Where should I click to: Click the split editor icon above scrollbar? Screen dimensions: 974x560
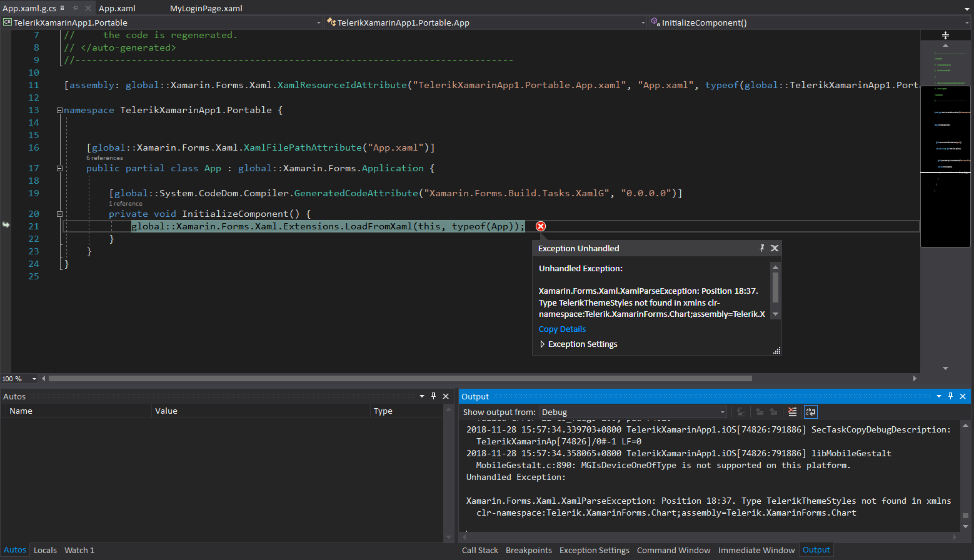point(945,36)
